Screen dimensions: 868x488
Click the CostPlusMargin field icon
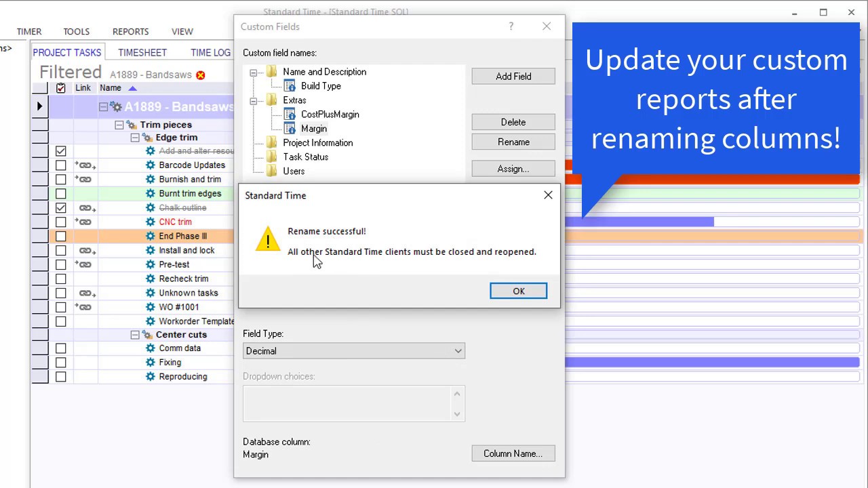290,115
